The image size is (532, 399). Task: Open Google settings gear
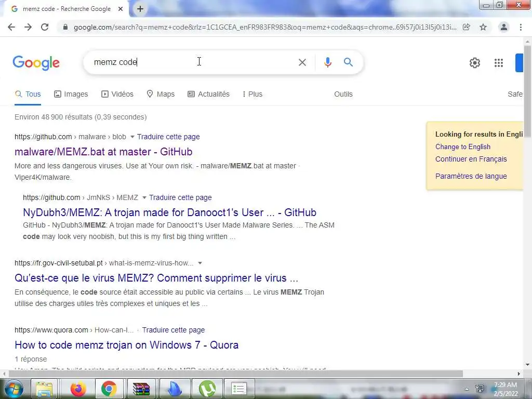(x=475, y=63)
